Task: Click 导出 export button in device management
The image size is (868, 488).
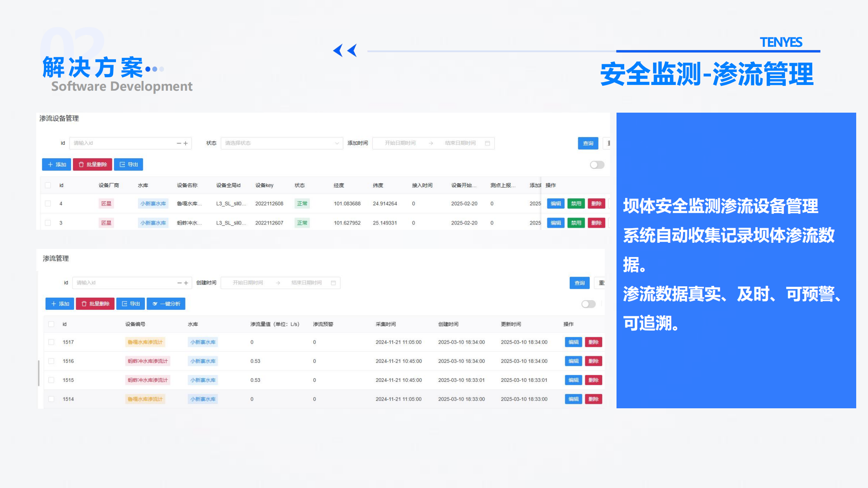Action: click(x=129, y=164)
